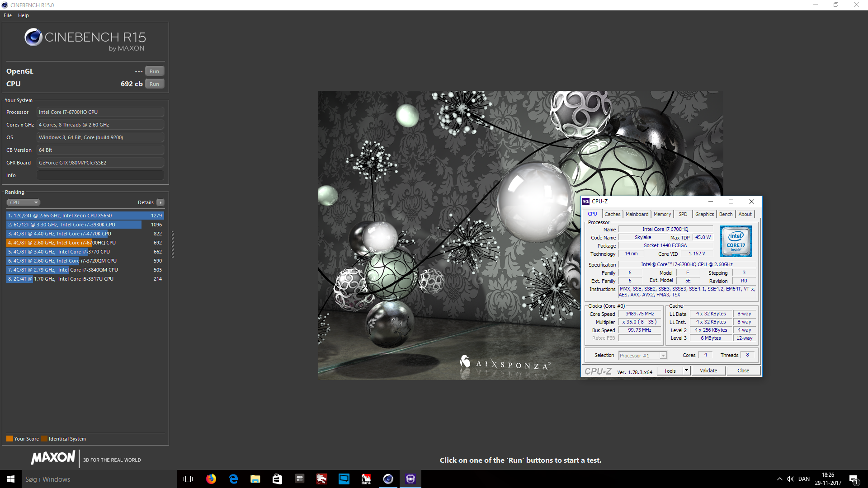Click the Cinebench logo sphere icon
868x488 pixels.
(33, 37)
